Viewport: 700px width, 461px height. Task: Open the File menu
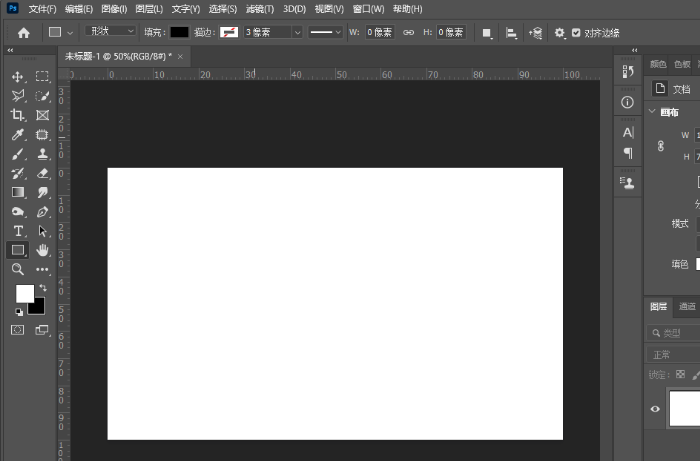[x=42, y=9]
